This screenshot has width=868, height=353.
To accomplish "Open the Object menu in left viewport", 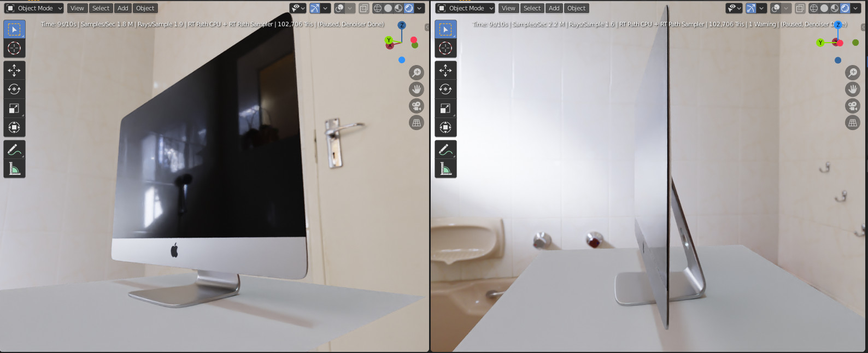I will (x=145, y=8).
